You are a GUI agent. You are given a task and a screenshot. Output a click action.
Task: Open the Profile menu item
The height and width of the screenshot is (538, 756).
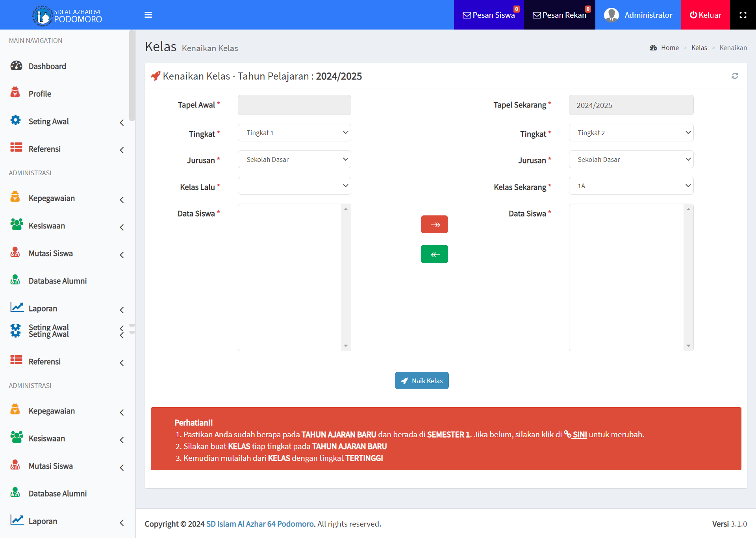coord(40,94)
